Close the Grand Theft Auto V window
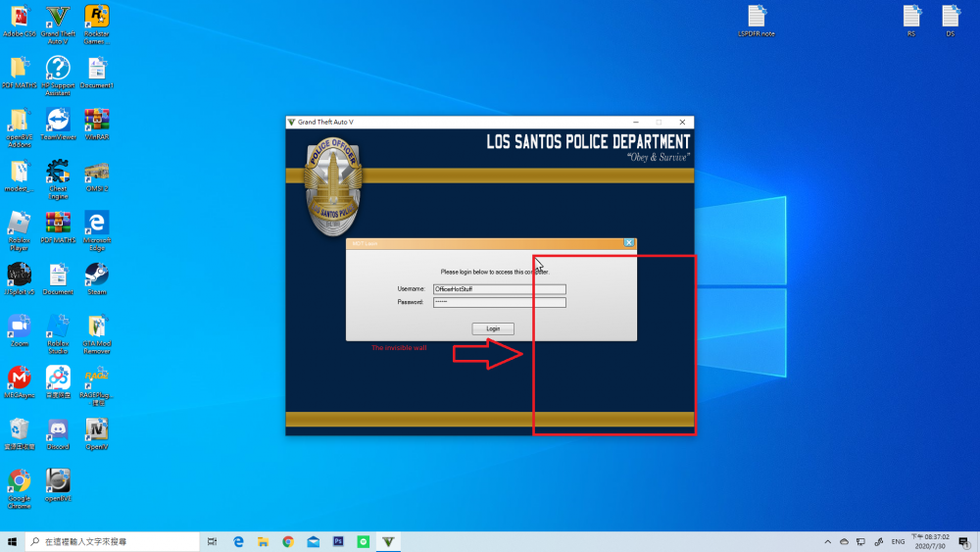Viewport: 980px width, 552px height. [682, 123]
